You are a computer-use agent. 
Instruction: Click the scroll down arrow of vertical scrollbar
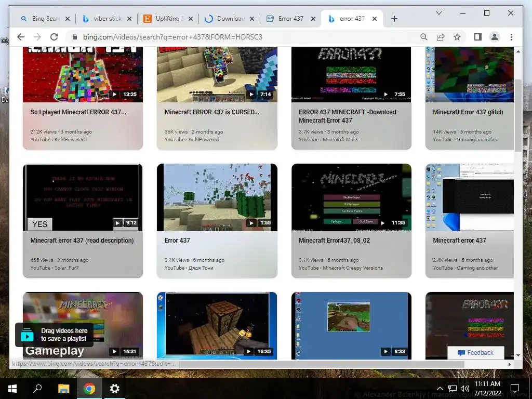coord(518,355)
